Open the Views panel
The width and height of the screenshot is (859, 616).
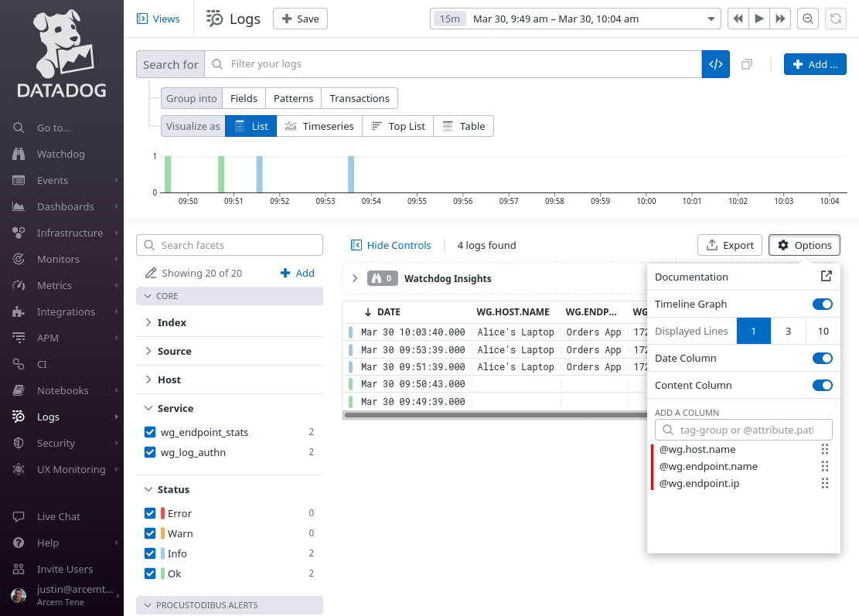[x=159, y=19]
